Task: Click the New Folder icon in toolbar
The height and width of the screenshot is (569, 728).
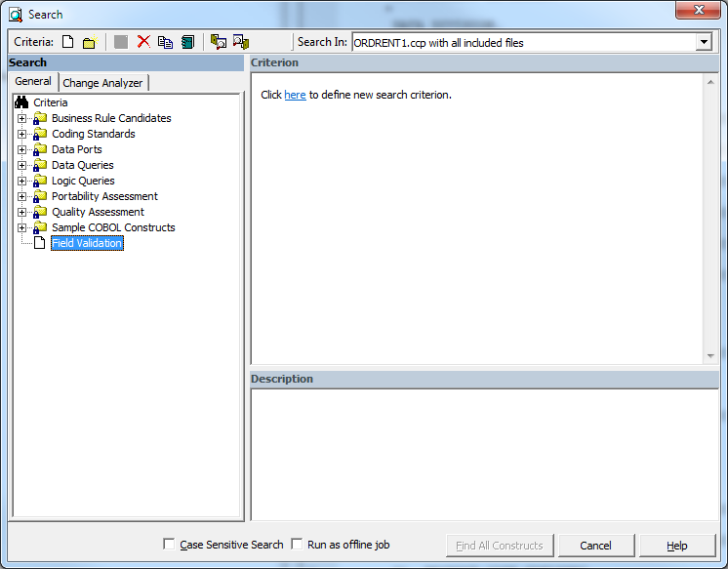Action: coord(89,42)
